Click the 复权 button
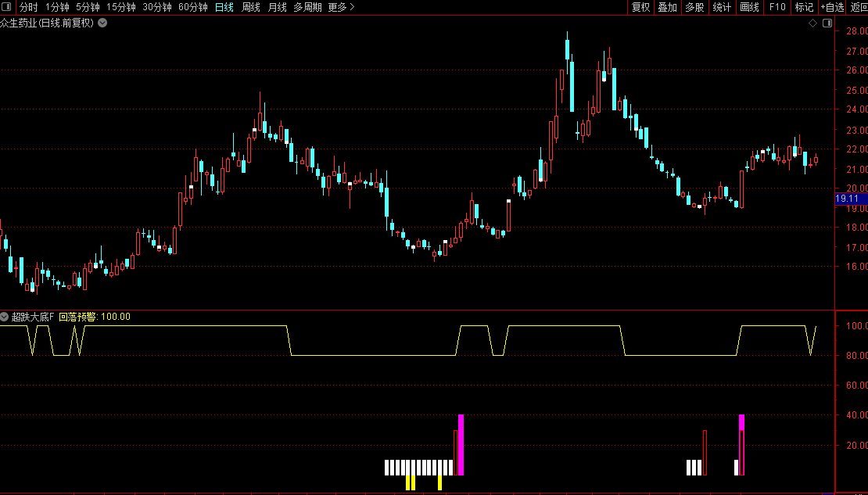This screenshot has width=868, height=495. tap(641, 7)
